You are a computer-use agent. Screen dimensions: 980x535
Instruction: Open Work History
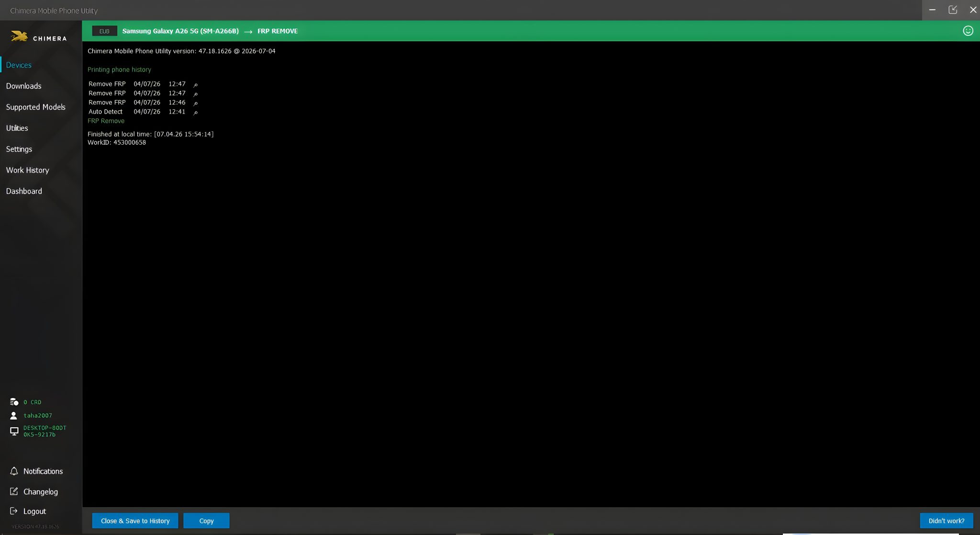point(27,171)
